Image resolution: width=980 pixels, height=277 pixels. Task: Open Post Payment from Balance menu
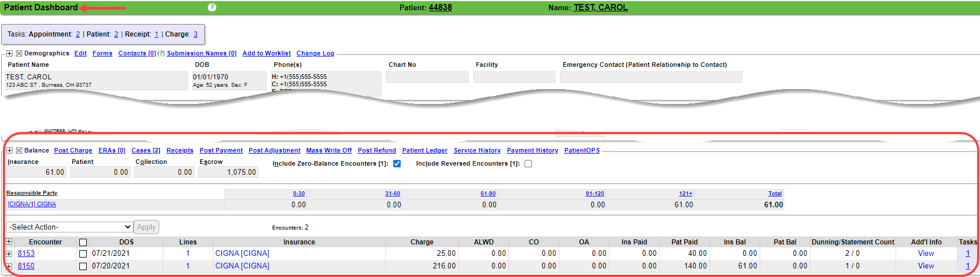(x=221, y=151)
